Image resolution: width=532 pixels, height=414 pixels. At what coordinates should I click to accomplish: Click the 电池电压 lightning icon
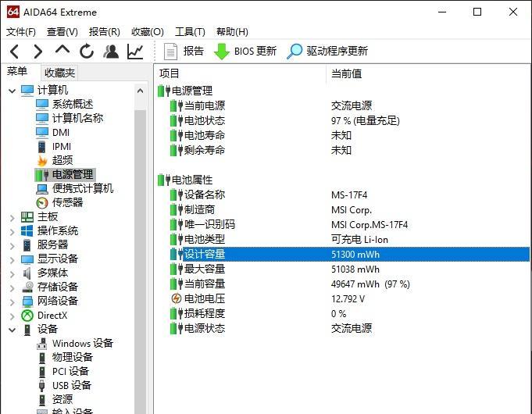tap(176, 298)
